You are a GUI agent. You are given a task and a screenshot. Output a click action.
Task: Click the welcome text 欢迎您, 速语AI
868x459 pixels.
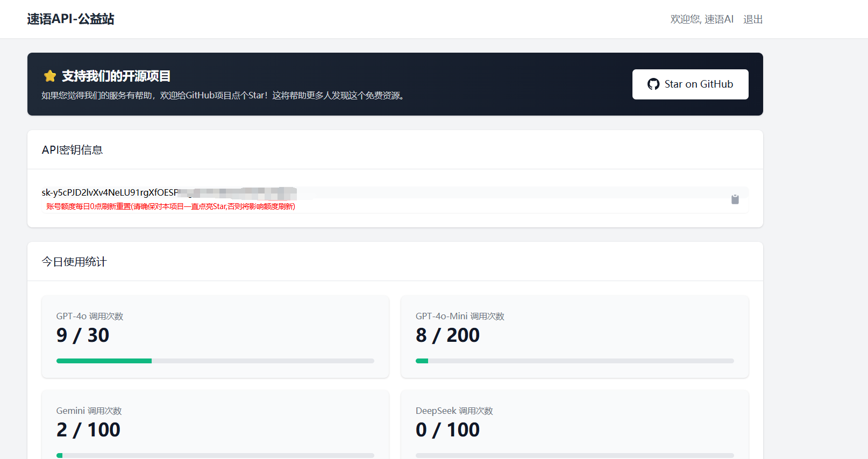coord(702,19)
